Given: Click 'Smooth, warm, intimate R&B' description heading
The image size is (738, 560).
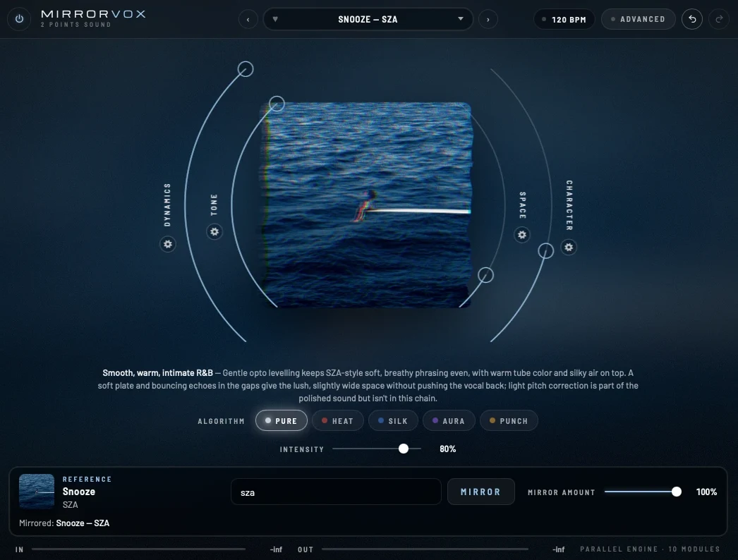Looking at the screenshot, I should [x=157, y=372].
